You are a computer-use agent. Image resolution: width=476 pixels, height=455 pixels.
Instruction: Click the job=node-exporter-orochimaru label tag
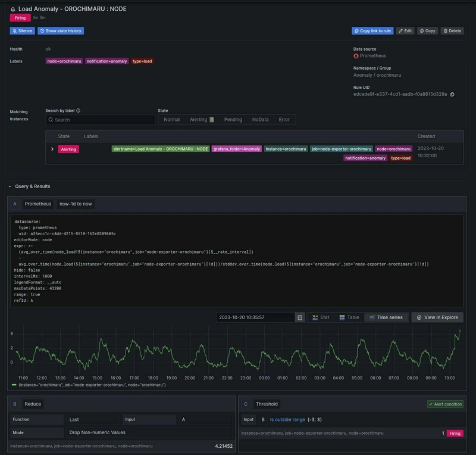pyautogui.click(x=341, y=149)
